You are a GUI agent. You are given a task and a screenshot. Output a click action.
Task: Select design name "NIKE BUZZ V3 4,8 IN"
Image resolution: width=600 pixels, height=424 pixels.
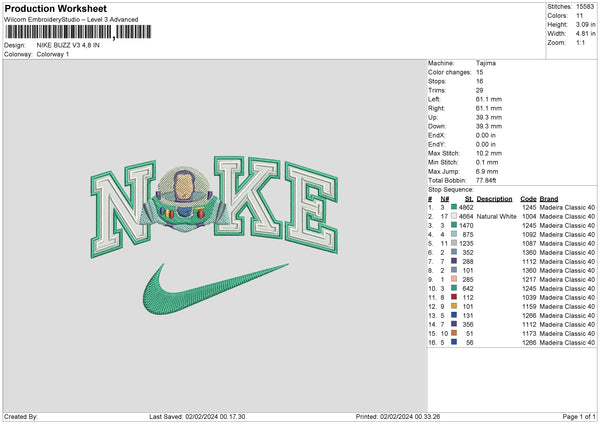pyautogui.click(x=68, y=45)
